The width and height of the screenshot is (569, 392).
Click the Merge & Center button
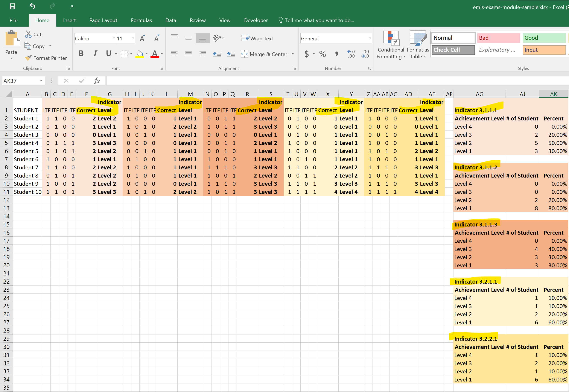click(x=264, y=54)
